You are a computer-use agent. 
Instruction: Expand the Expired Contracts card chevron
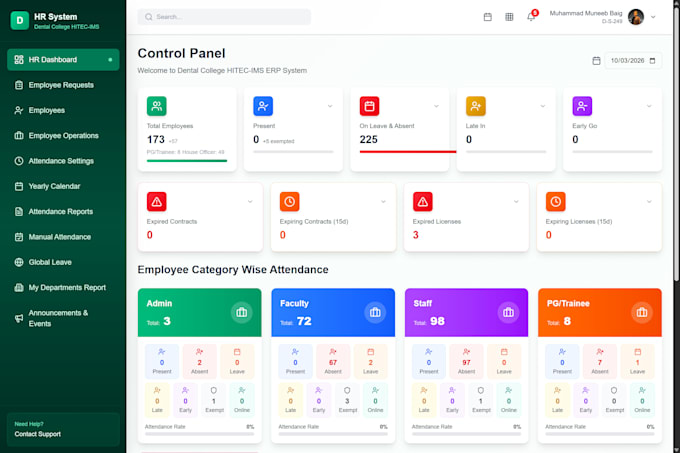click(x=250, y=202)
